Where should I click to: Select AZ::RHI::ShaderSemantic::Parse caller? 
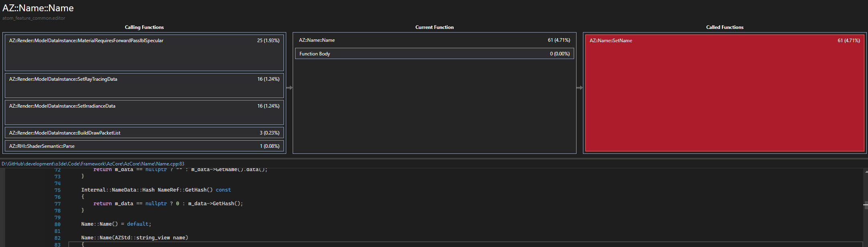144,146
